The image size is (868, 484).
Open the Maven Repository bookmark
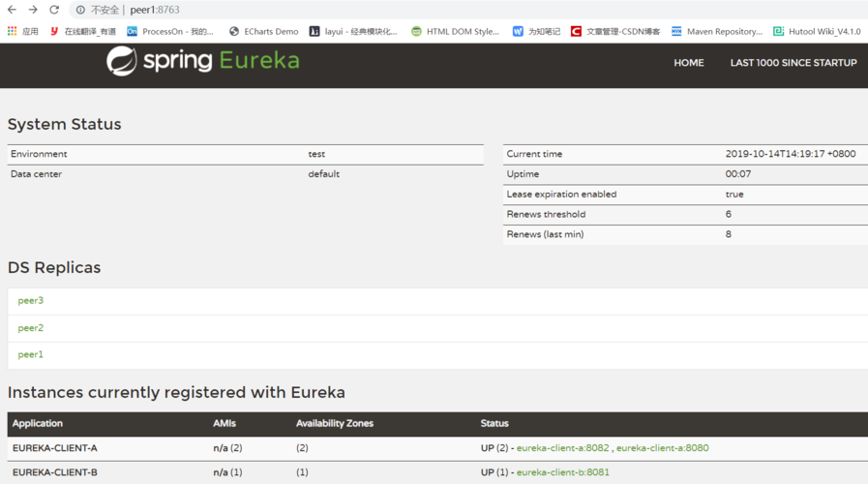[717, 32]
